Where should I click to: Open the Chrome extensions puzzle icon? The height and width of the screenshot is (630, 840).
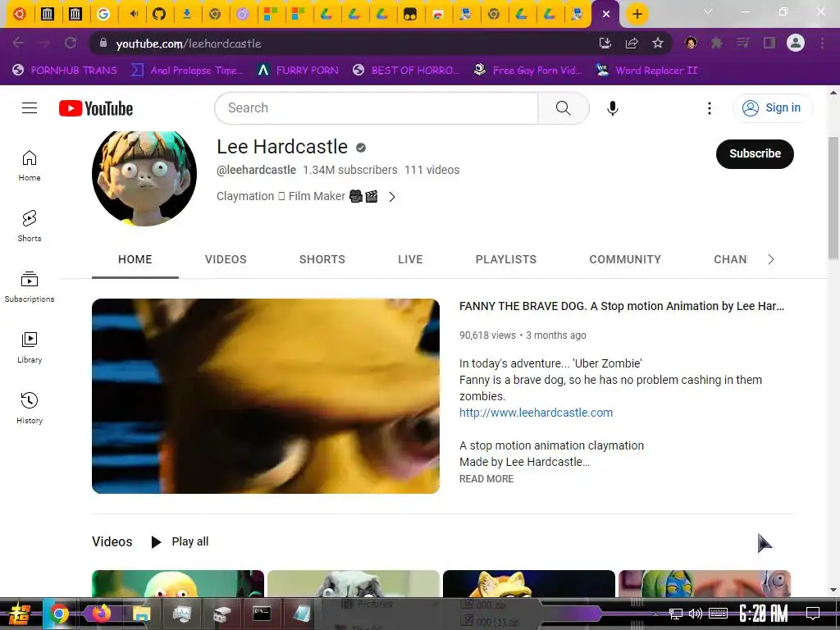(717, 43)
